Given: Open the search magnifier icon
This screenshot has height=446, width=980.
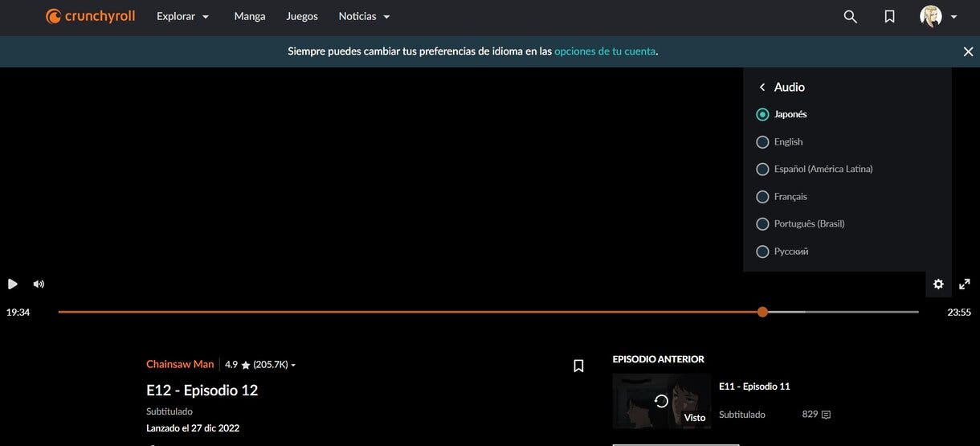Looking at the screenshot, I should point(850,16).
